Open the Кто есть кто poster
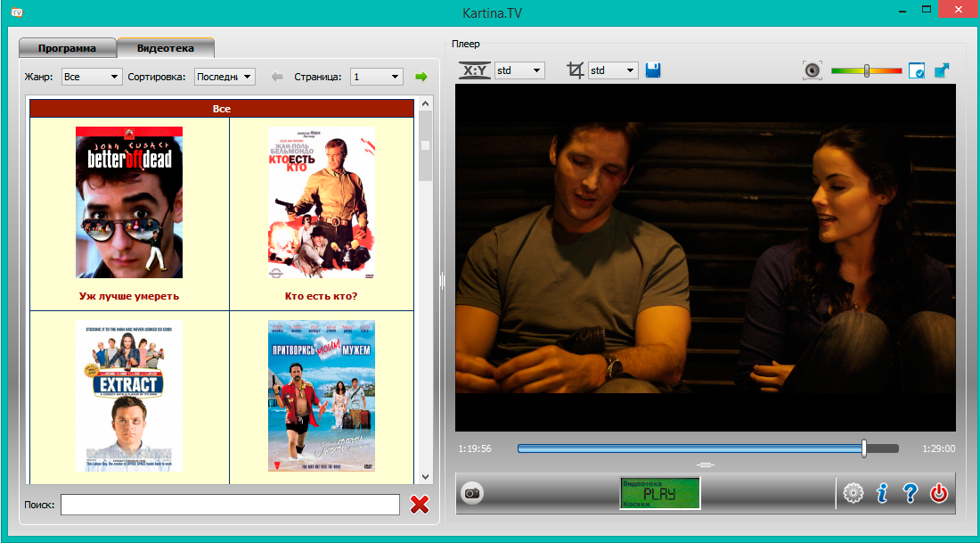The image size is (980, 543). click(x=322, y=202)
